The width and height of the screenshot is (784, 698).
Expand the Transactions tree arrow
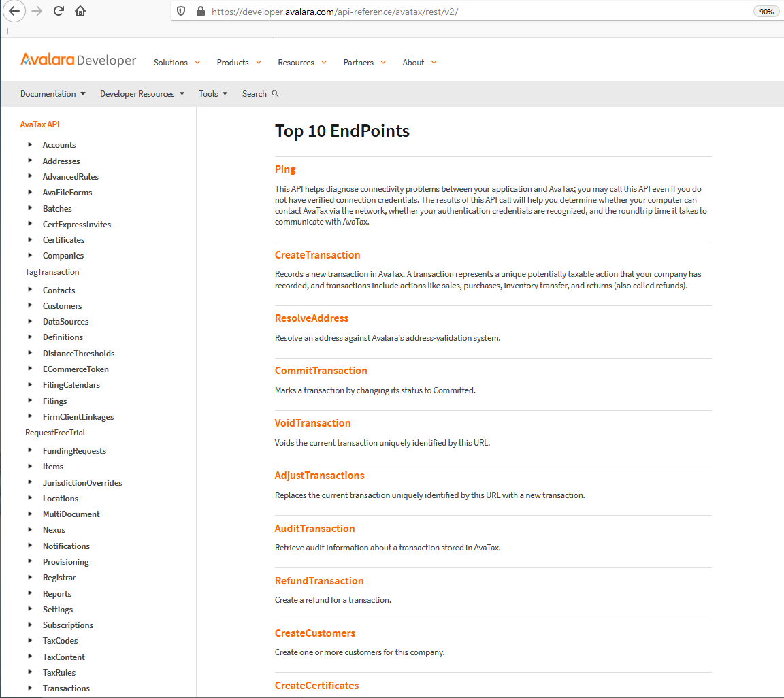coord(30,688)
